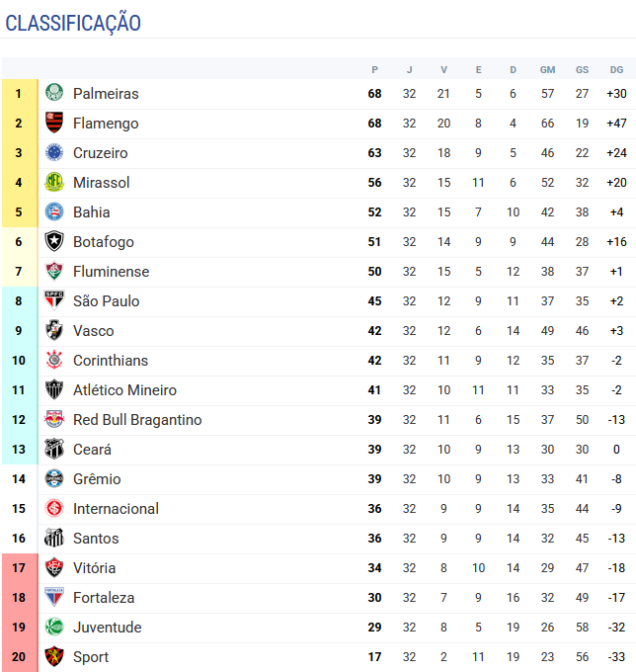636x672 pixels.
Task: Click the position 1 yellow badge
Action: (19, 94)
